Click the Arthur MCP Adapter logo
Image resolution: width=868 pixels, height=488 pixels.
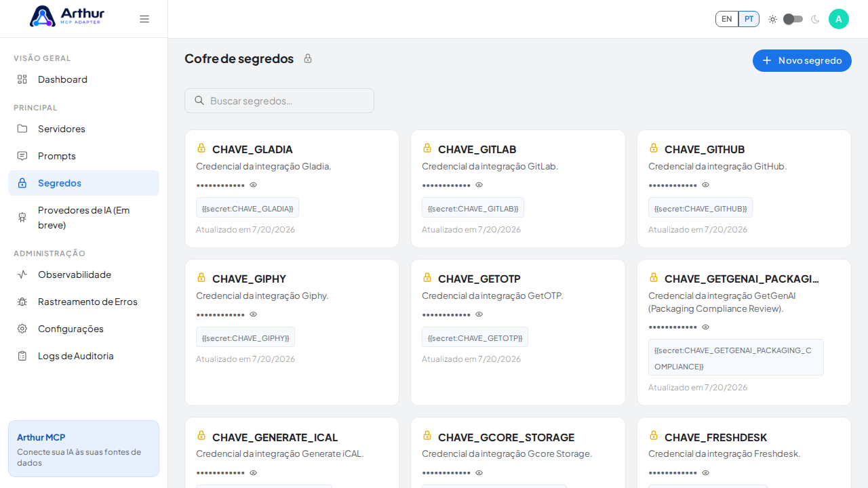point(67,16)
